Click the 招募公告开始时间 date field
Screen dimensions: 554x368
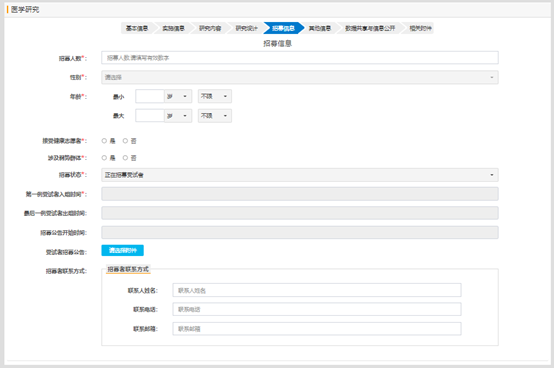(x=300, y=233)
